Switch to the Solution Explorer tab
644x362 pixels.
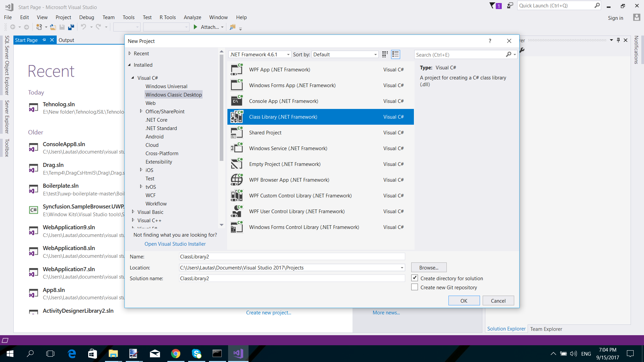click(506, 329)
